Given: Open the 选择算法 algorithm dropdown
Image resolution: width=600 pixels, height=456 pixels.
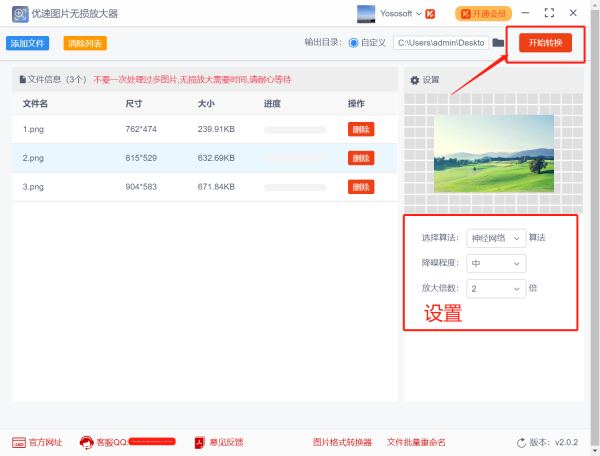Looking at the screenshot, I should [x=496, y=238].
